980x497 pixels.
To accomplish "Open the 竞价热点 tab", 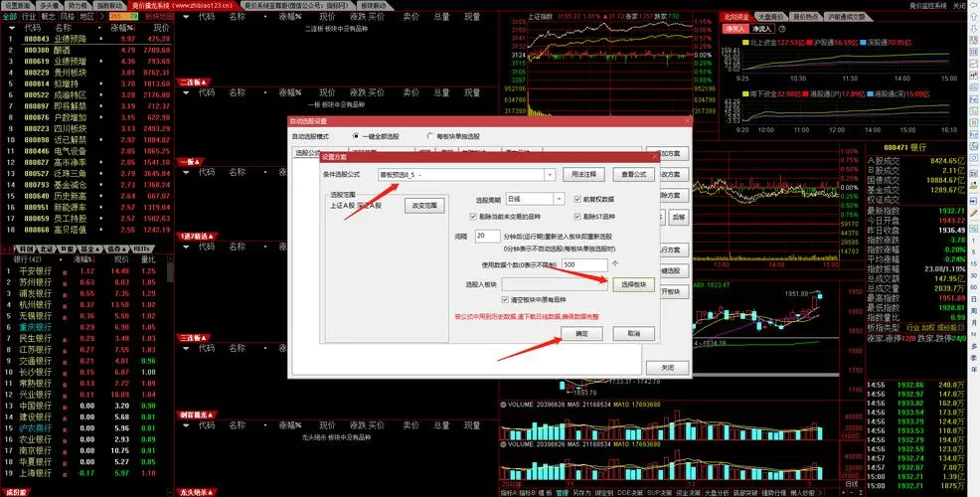I will 804,17.
